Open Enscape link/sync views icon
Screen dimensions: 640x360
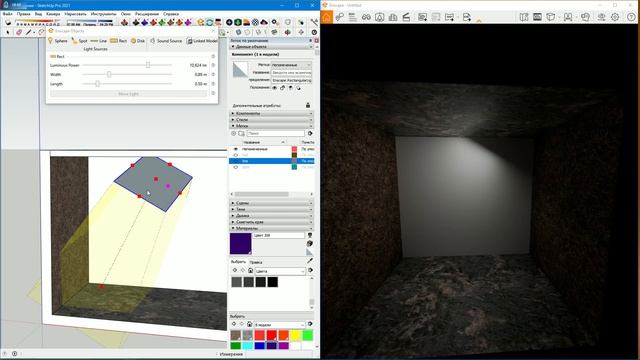340,17
